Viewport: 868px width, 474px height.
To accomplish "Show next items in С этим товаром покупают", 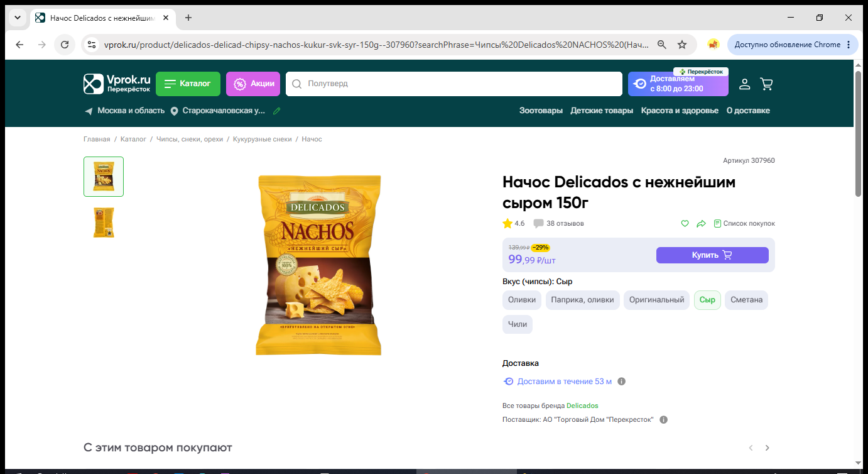I will [767, 448].
